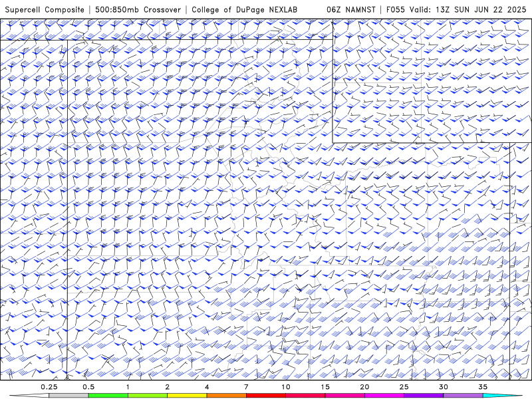Image resolution: width=532 pixels, height=399 pixels.
Task: Click the '0.5' legend value
Action: (88, 387)
